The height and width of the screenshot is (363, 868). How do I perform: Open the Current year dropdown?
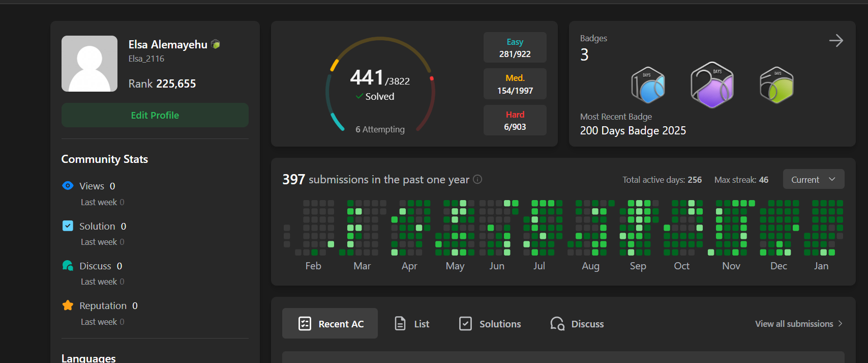[x=813, y=179]
